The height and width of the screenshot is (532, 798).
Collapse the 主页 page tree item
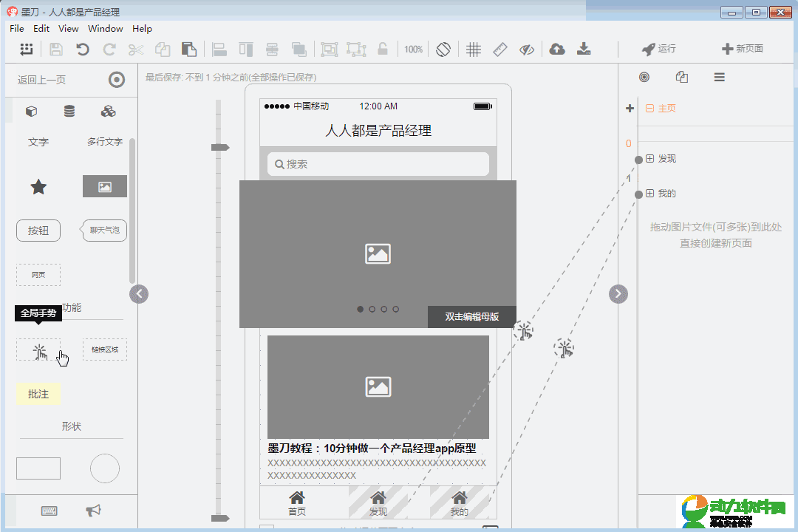tap(650, 109)
